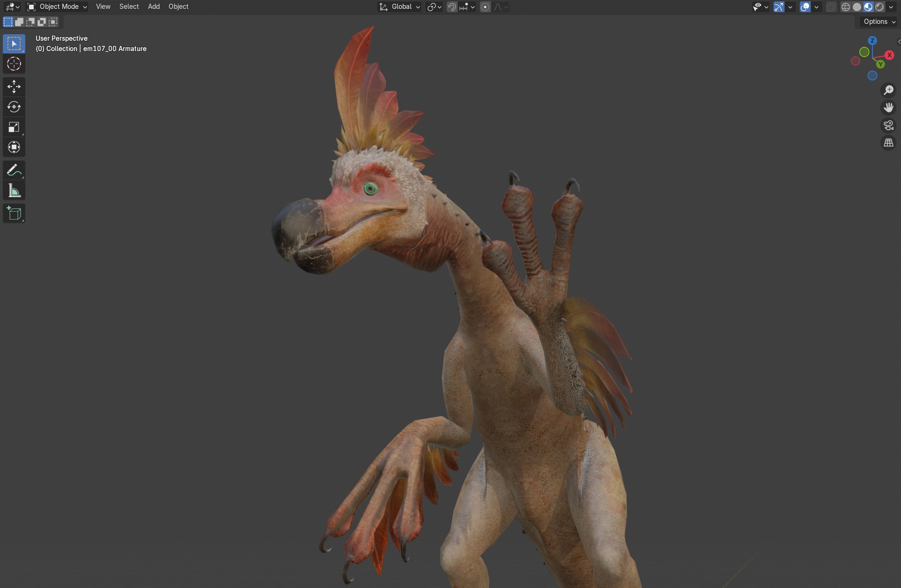The height and width of the screenshot is (588, 901).
Task: Toggle proportional editing
Action: [485, 7]
